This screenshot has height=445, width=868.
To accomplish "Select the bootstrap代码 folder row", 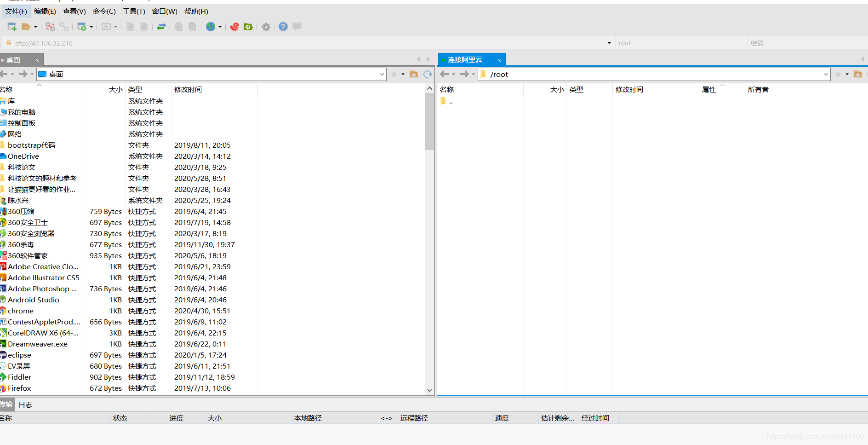I will (129, 145).
